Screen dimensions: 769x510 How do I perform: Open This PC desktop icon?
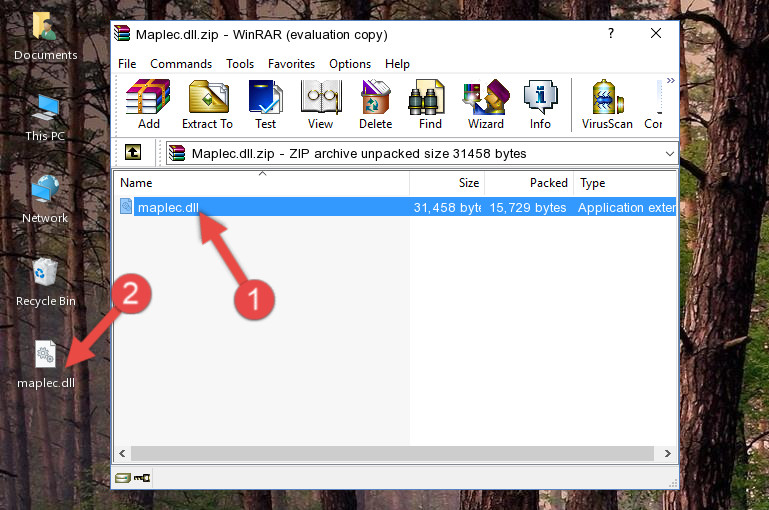click(x=45, y=118)
